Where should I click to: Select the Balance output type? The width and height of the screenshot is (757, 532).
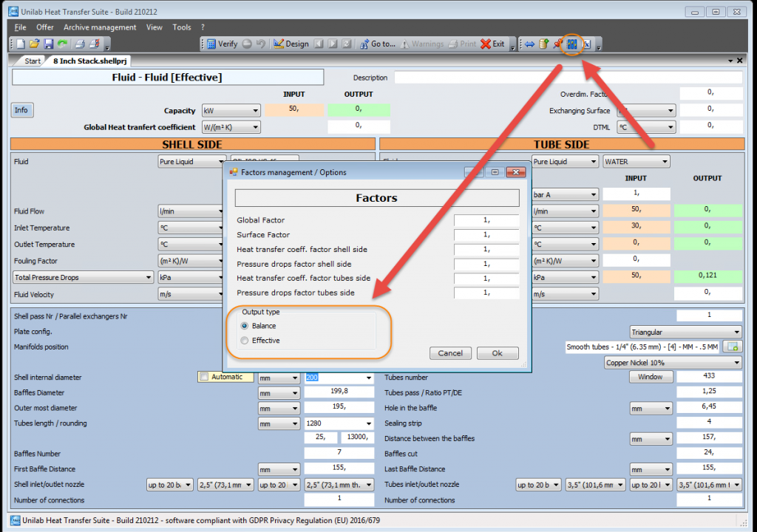tap(245, 326)
